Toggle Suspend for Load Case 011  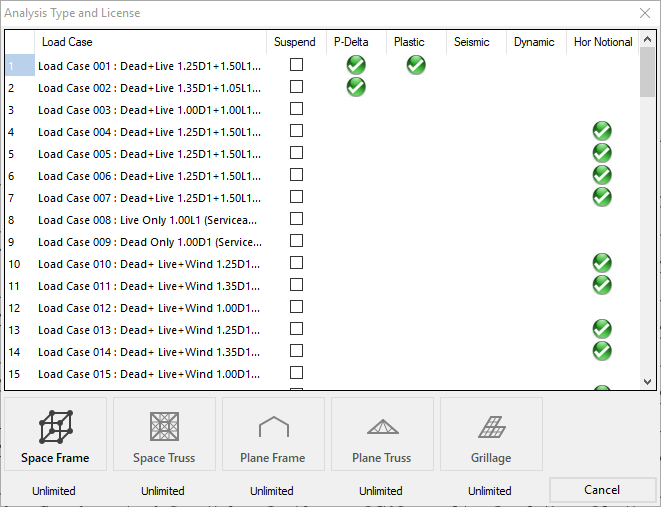coord(296,284)
